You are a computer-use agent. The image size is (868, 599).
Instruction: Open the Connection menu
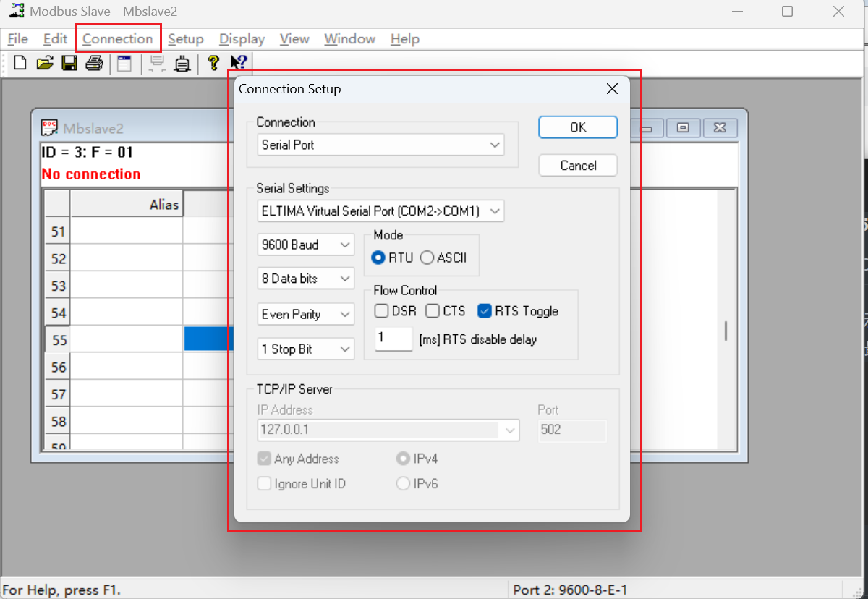tap(118, 39)
